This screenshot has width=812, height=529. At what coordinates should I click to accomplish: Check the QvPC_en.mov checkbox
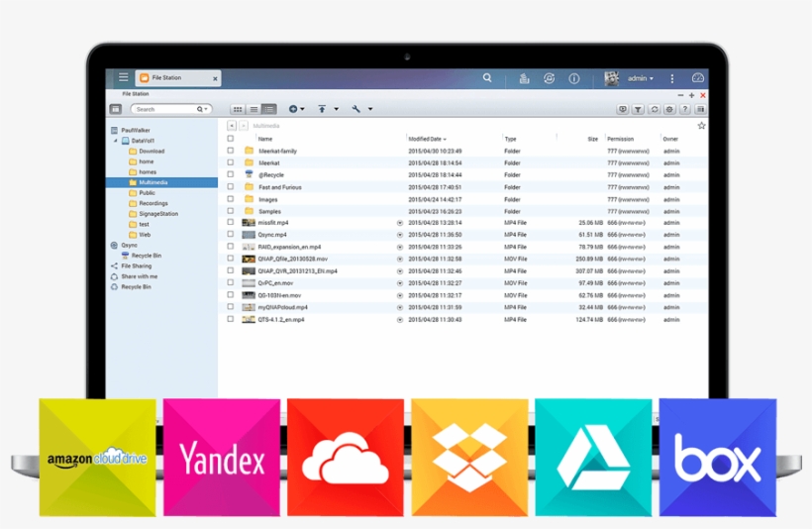point(231,282)
